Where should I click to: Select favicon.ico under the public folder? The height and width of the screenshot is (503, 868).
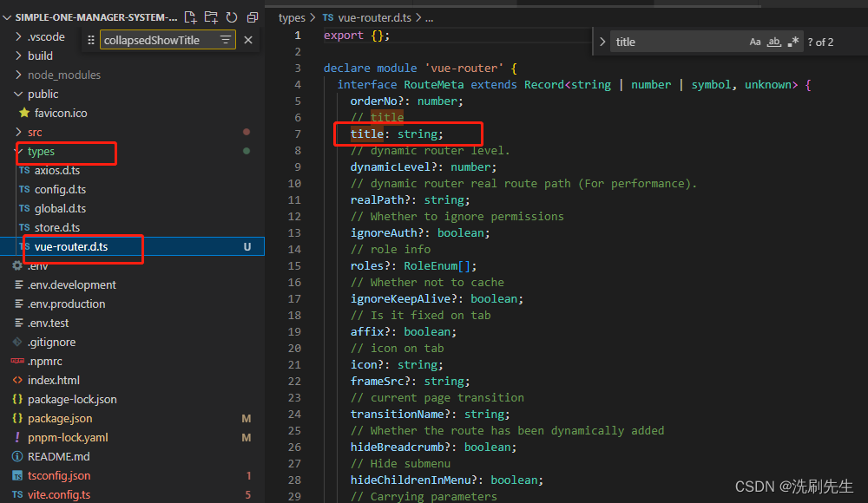[x=59, y=113]
